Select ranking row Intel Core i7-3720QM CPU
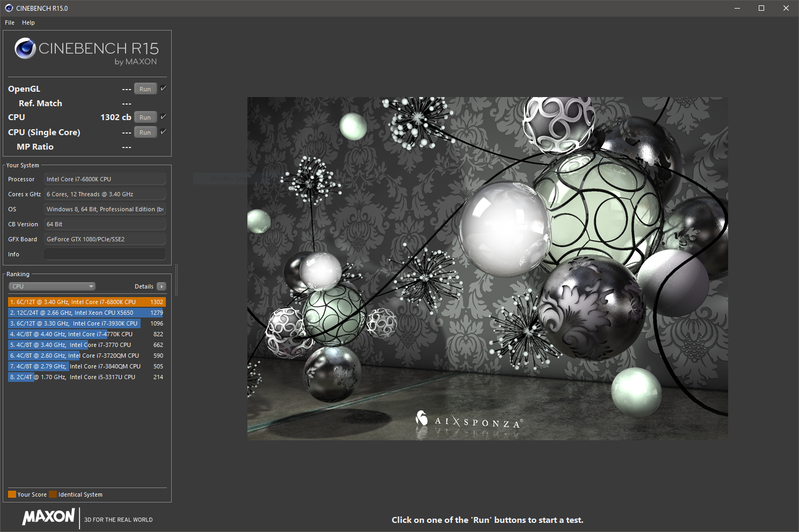 pyautogui.click(x=86, y=356)
